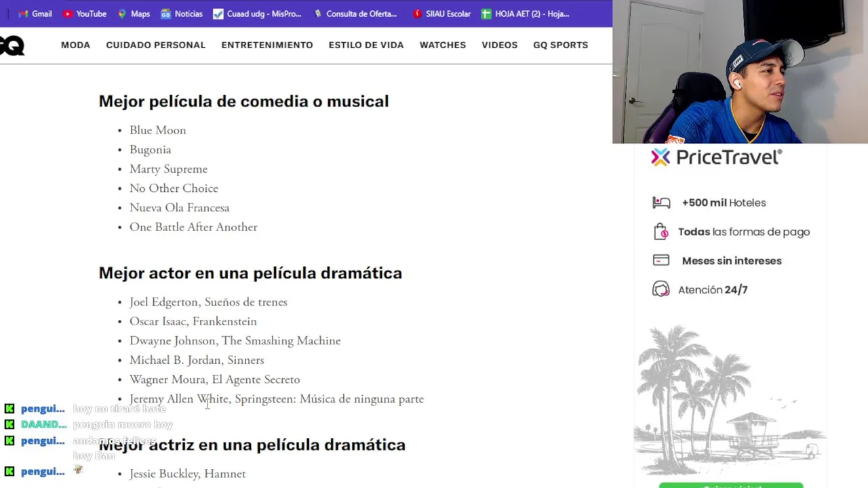The image size is (868, 488).
Task: Click the "No Other Choice" list item
Action: (x=174, y=188)
